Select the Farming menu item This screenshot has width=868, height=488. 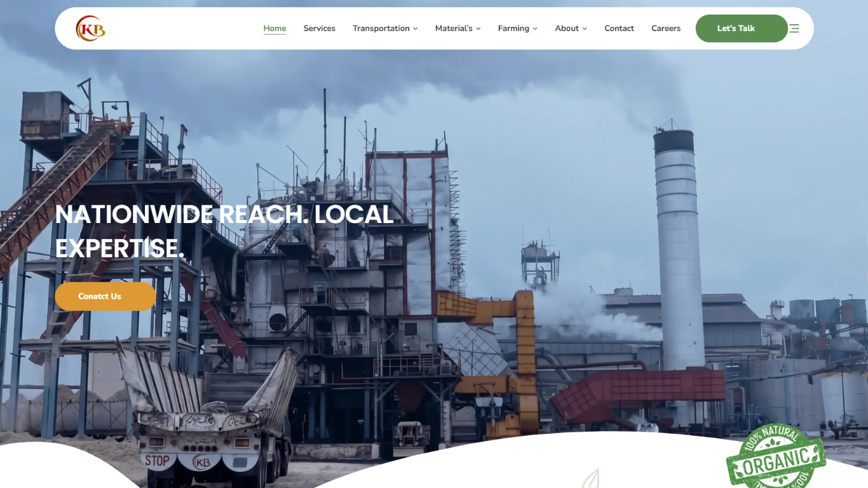point(513,29)
